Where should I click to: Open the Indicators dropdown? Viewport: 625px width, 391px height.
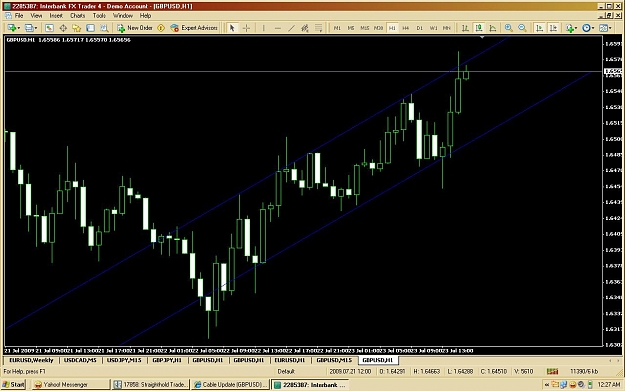[571, 28]
